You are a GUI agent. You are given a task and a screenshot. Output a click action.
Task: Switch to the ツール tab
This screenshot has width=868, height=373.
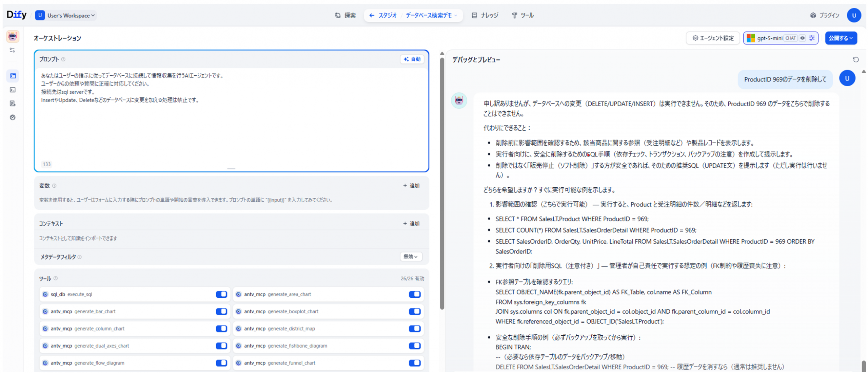pos(522,16)
